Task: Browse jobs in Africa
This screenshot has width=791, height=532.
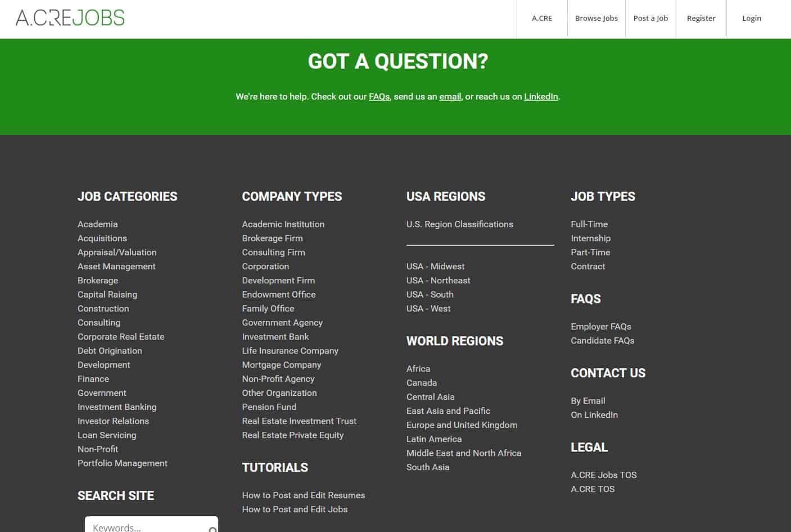Action: tap(418, 369)
